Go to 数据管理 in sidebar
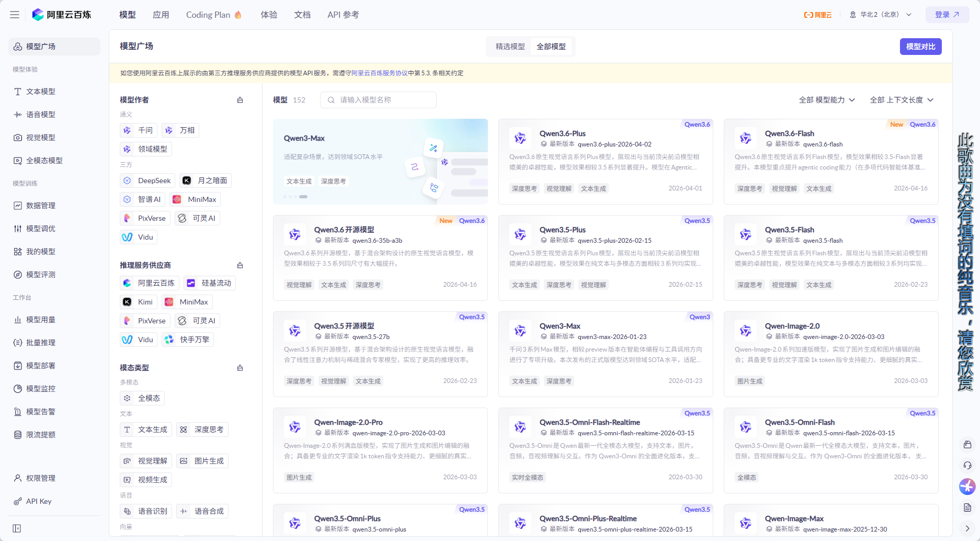This screenshot has height=541, width=980. tap(54, 206)
